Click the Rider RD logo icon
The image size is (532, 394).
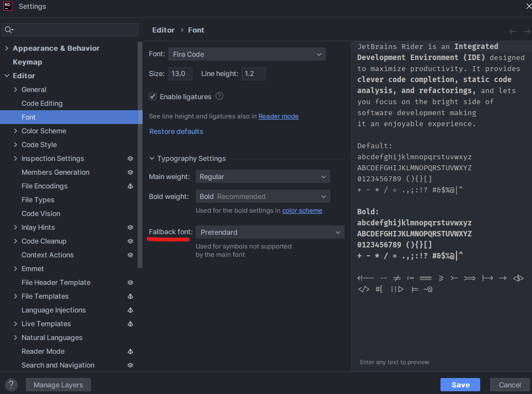click(x=8, y=6)
